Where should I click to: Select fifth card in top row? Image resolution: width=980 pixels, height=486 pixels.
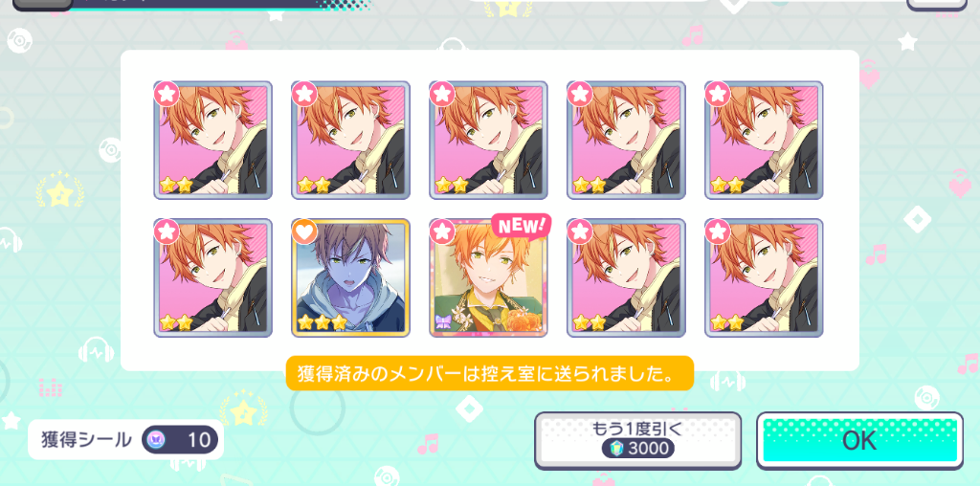click(x=764, y=140)
